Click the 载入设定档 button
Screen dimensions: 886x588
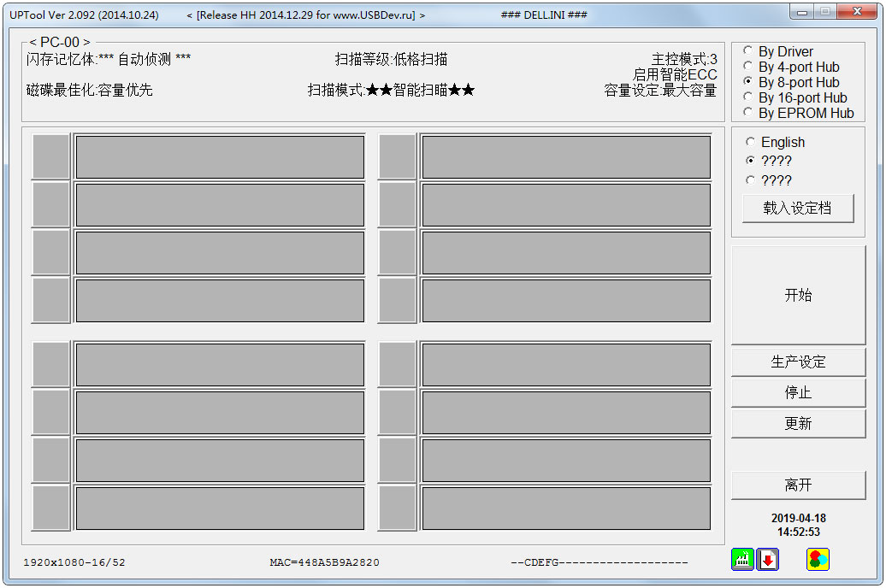coord(797,209)
